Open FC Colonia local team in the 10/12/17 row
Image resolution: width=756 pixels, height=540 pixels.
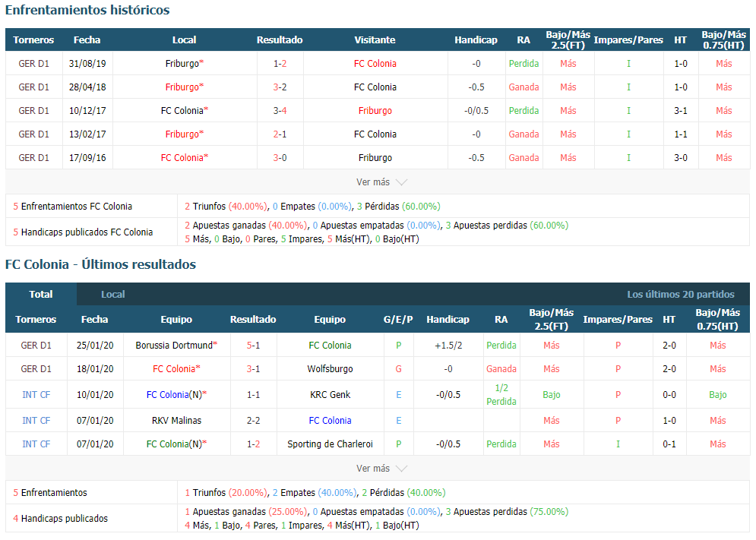184,111
